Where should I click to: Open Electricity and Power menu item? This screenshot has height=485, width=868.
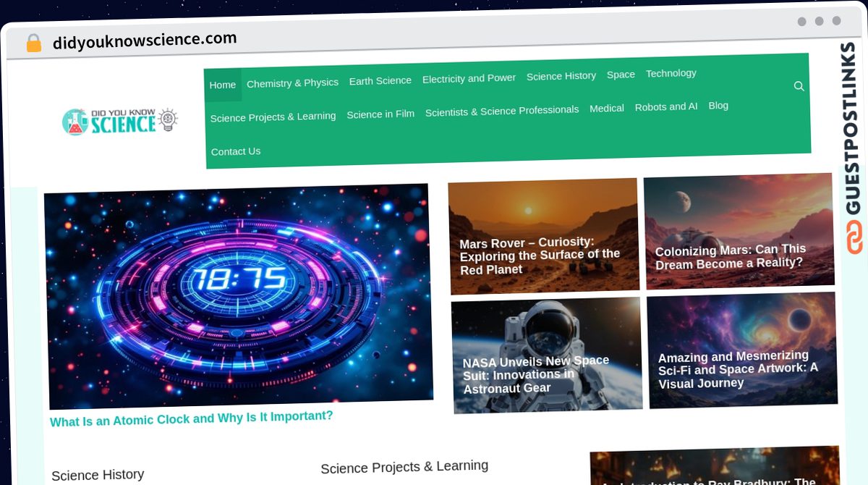469,78
